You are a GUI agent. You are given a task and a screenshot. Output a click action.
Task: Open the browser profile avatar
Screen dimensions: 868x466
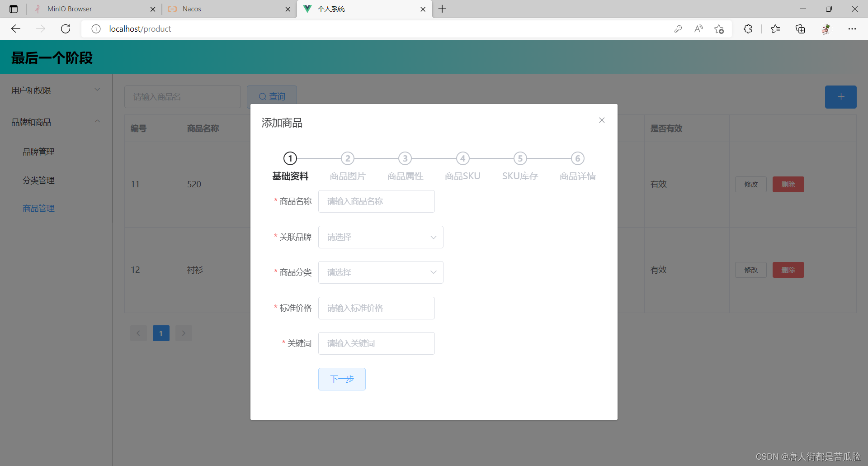tap(826, 29)
